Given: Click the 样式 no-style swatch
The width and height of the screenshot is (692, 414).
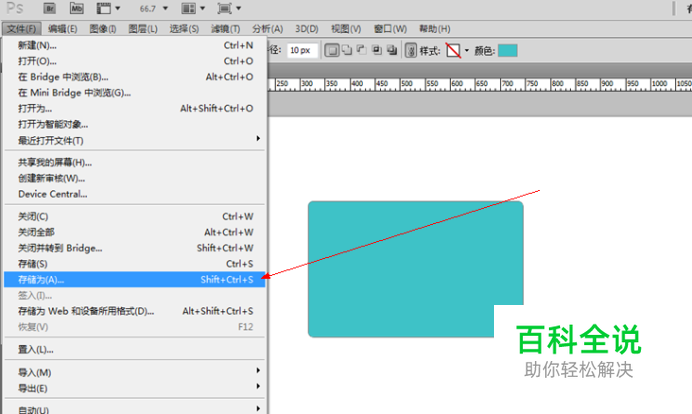Looking at the screenshot, I should pos(453,50).
